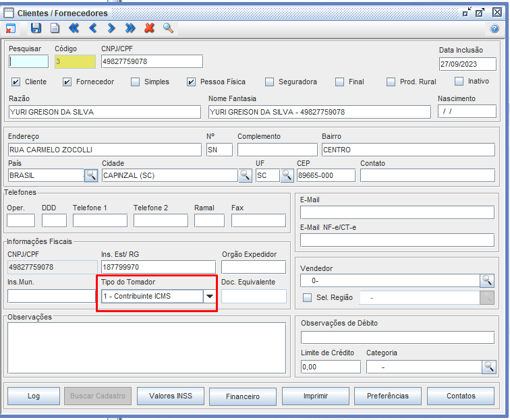Viewport: 510px width, 420px height.
Task: Search Vendedor with magnifier button
Action: (487, 280)
